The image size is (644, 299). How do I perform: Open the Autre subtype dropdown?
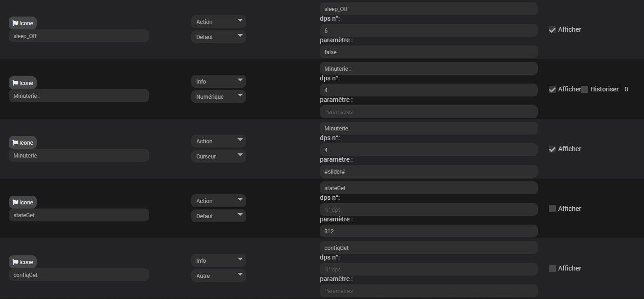pos(219,276)
